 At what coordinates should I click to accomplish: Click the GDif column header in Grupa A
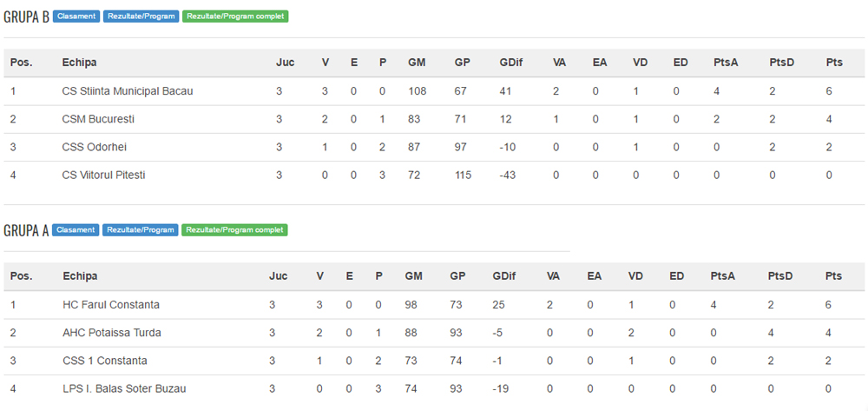[x=503, y=276]
